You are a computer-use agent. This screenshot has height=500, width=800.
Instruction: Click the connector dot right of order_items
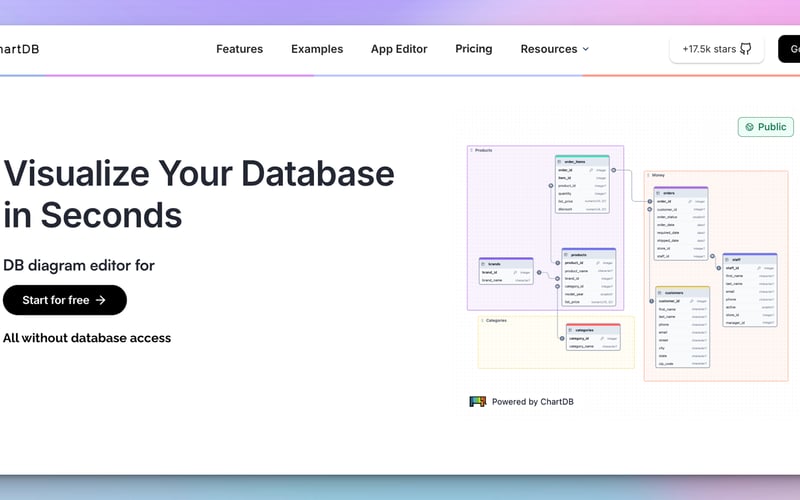click(614, 170)
